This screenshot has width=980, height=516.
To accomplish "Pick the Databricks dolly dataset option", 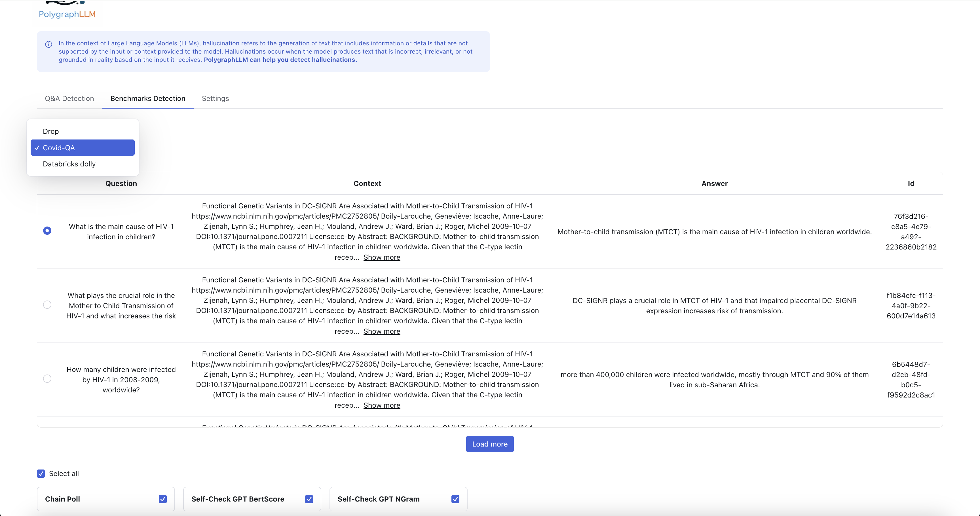I will tap(69, 164).
